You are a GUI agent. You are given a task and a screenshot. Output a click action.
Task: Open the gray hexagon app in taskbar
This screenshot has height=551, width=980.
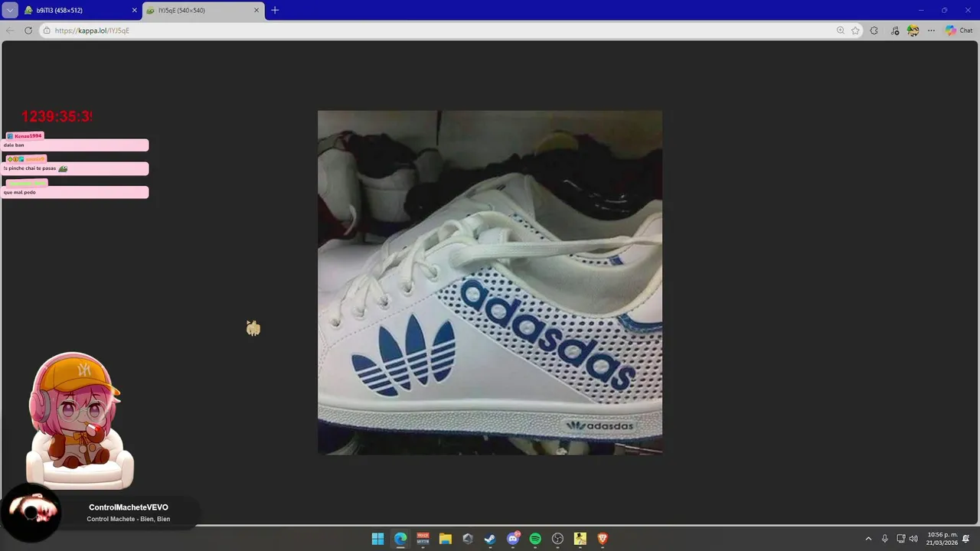tap(468, 539)
